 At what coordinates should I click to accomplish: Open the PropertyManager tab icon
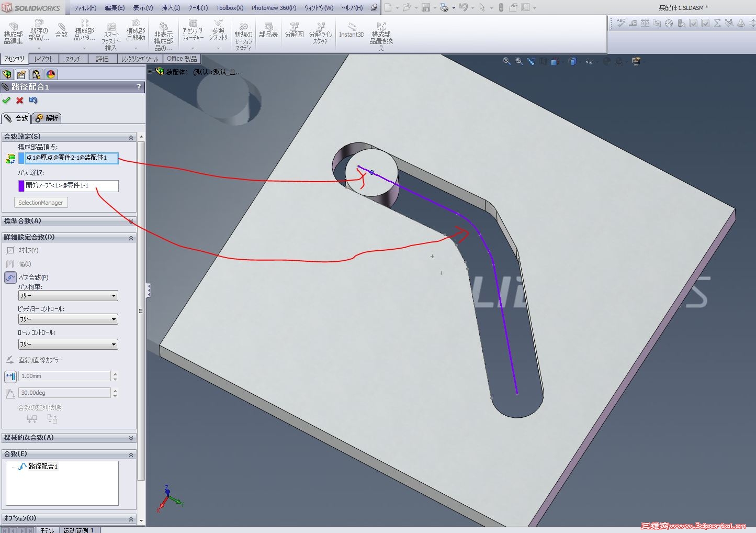pos(21,74)
